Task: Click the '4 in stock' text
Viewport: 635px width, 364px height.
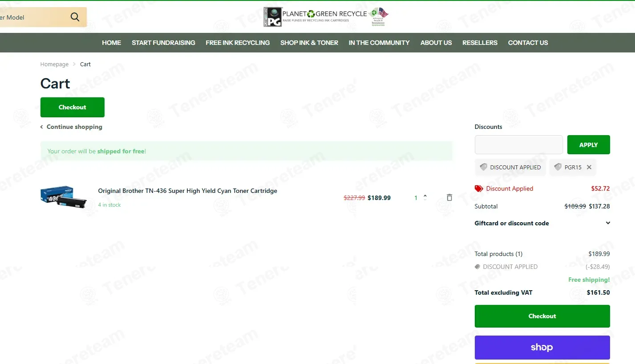Action: coord(109,205)
